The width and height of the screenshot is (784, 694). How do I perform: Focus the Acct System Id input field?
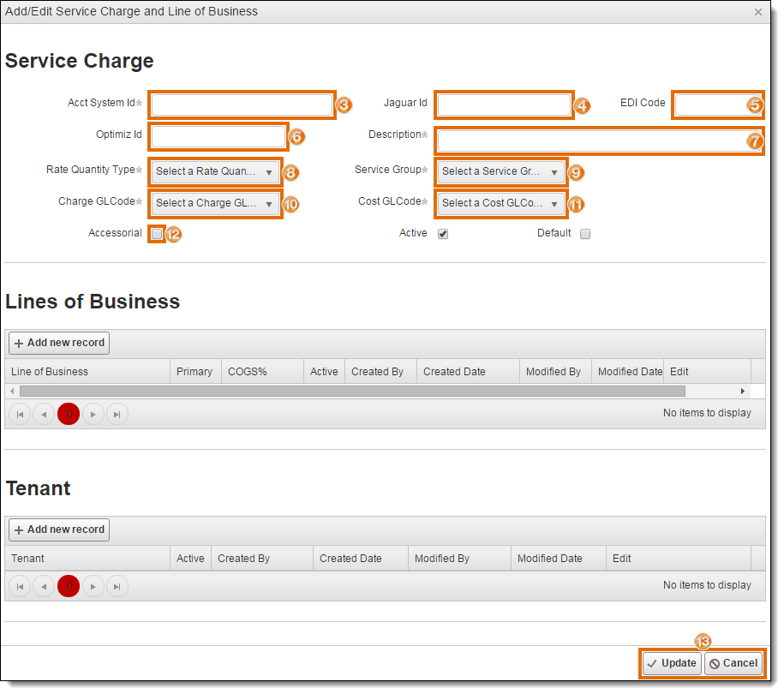[242, 105]
